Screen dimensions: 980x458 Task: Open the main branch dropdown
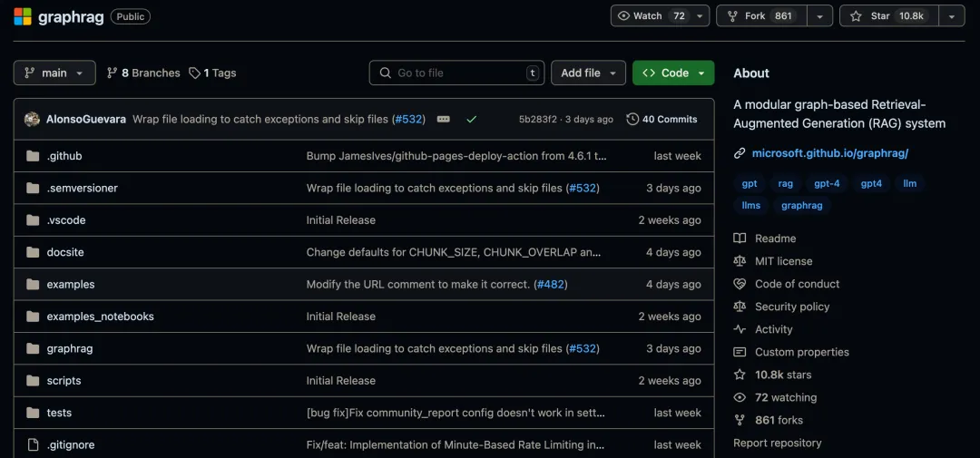[54, 73]
